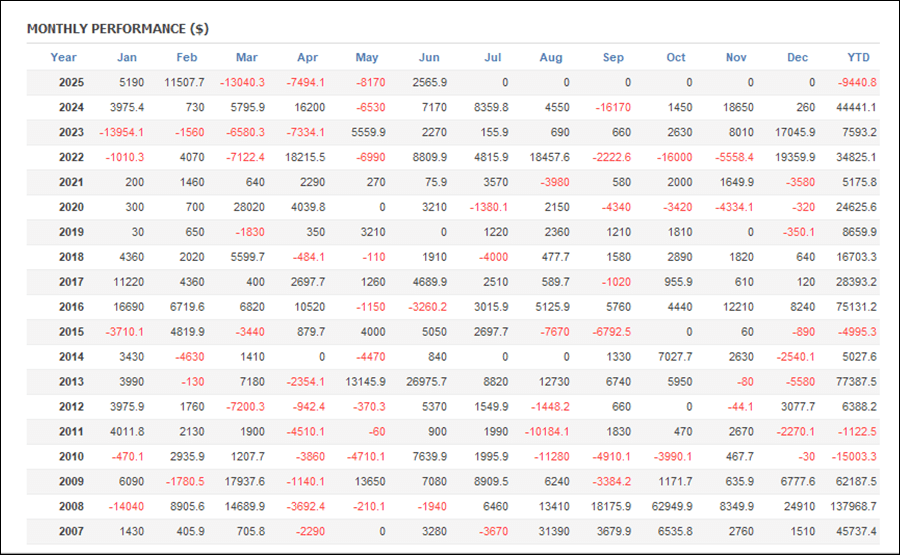Click the Dec column header
Viewport: 900px width, 555px height.
[x=797, y=57]
